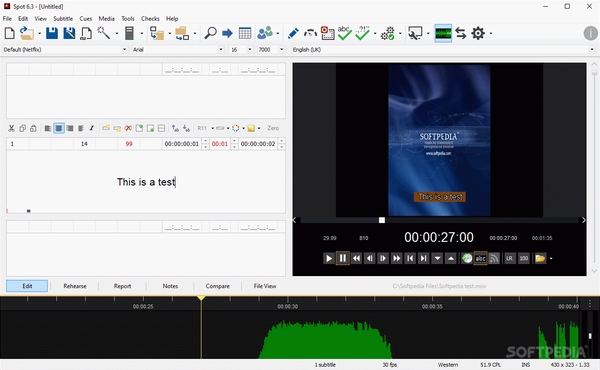
Task: Switch to the File View tab
Action: [x=265, y=286]
